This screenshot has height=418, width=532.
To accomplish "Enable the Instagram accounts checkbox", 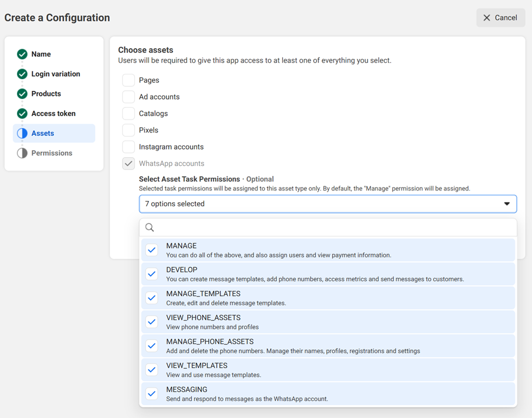I will [128, 147].
